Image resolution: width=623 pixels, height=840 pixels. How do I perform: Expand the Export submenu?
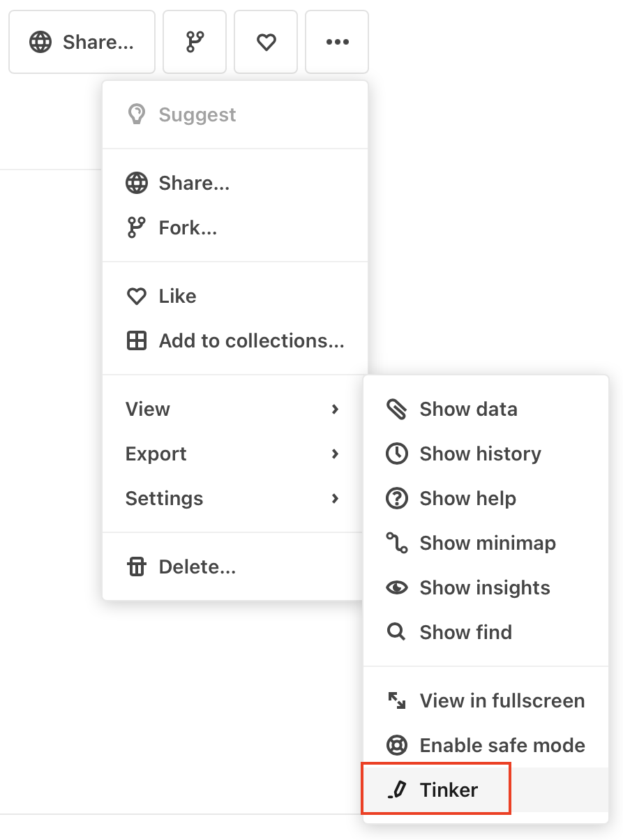[230, 454]
